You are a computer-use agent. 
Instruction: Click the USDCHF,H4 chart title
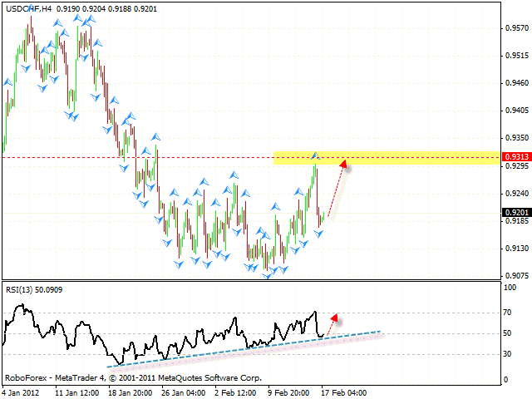(x=22, y=7)
